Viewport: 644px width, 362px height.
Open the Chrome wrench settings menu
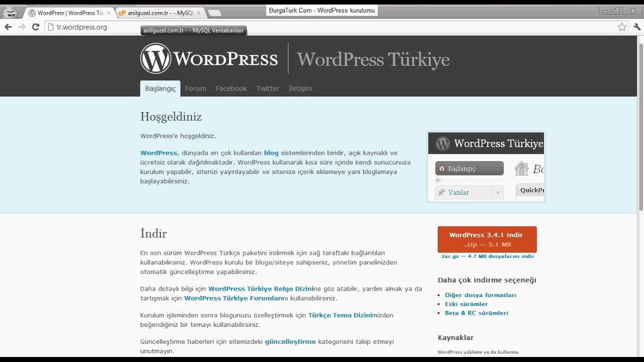[637, 27]
